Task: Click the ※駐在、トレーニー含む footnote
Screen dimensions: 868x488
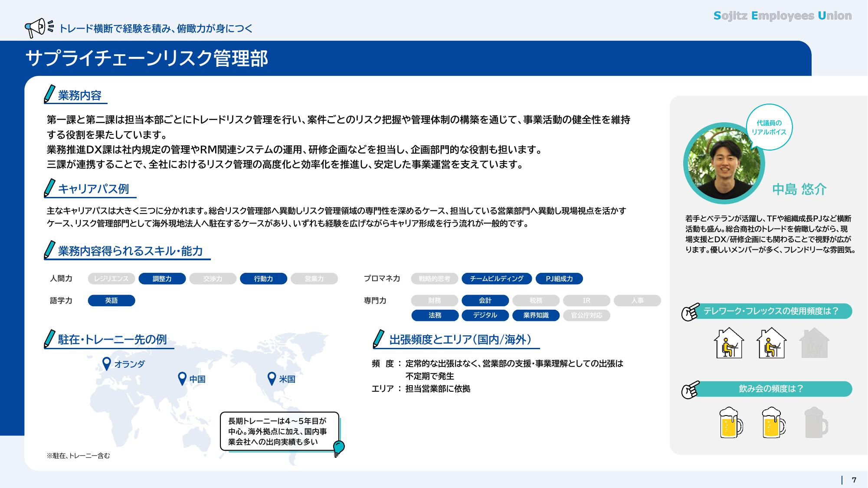Action: tap(79, 455)
